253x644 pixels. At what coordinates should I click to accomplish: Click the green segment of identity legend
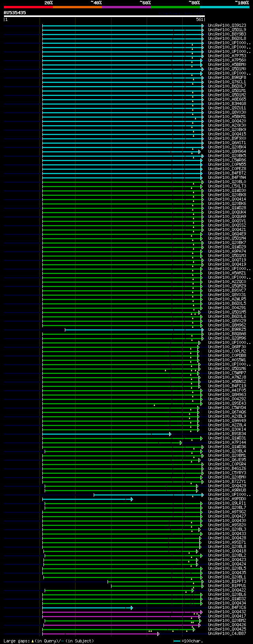coord(175,7)
